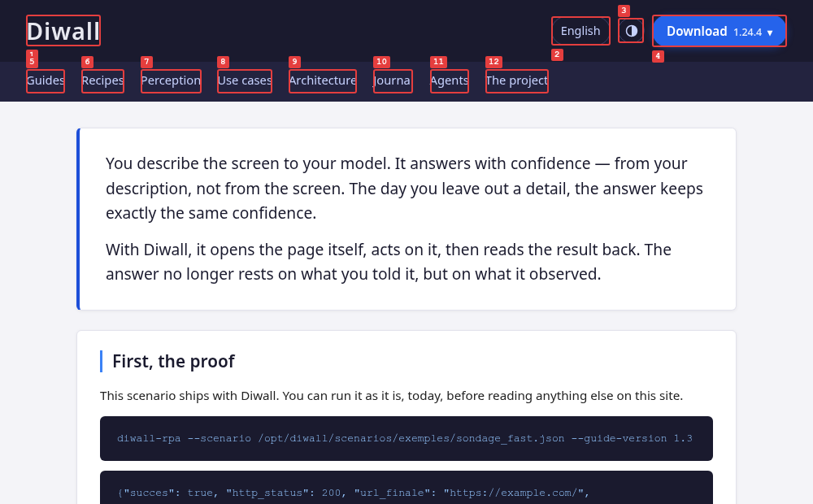The height and width of the screenshot is (504, 813).
Task: Open the Diwall home logo link
Action: [x=63, y=31]
